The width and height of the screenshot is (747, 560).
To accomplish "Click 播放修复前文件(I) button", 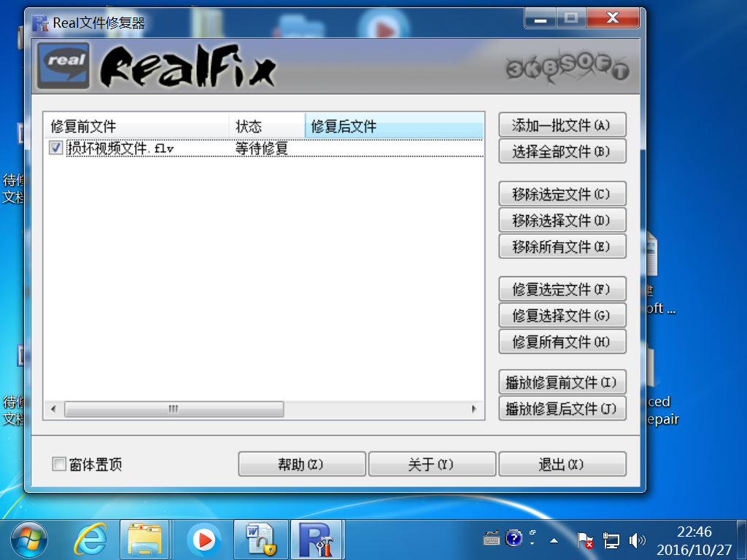I will click(562, 382).
